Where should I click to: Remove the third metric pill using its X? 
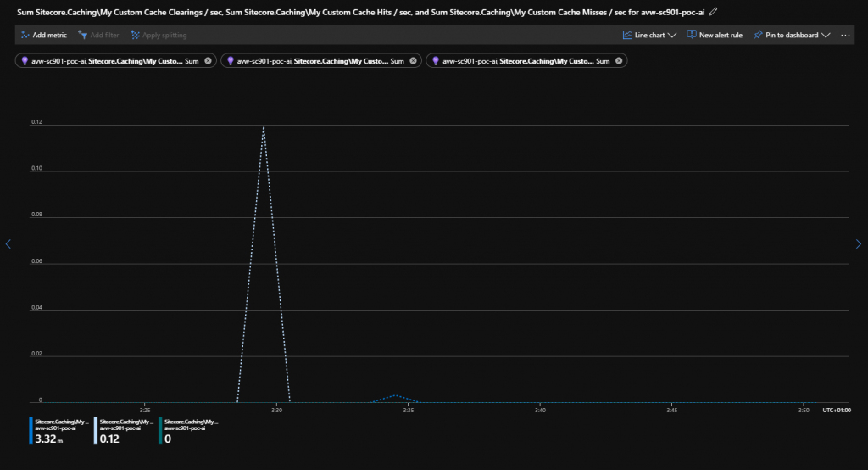(619, 61)
